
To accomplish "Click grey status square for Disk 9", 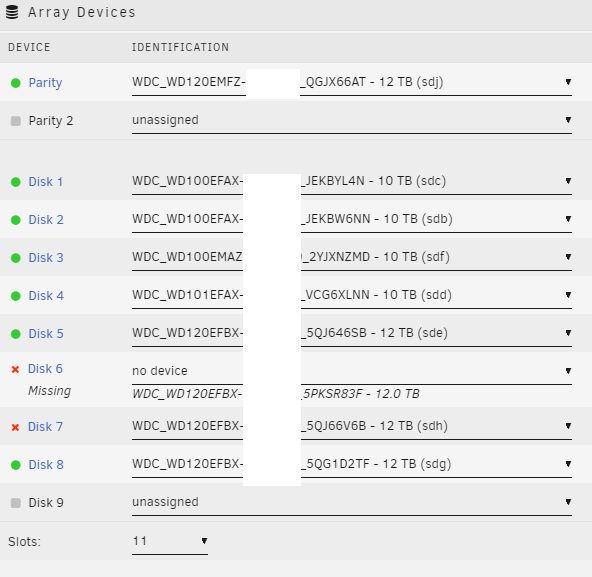I will (15, 503).
